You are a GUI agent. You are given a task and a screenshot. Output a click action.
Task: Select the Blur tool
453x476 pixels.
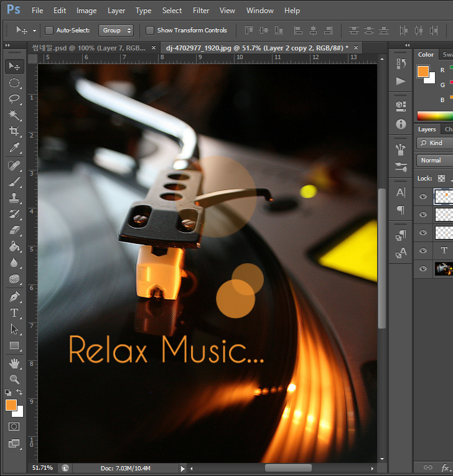coord(14,263)
